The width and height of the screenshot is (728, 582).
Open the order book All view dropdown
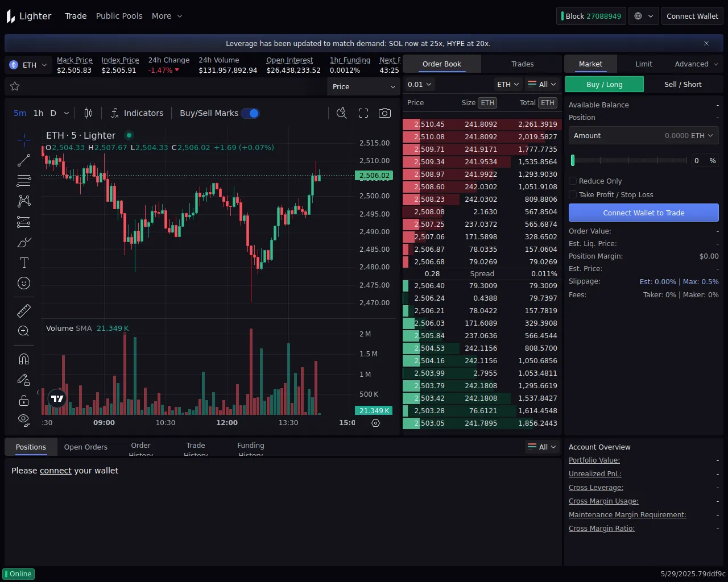coord(542,84)
